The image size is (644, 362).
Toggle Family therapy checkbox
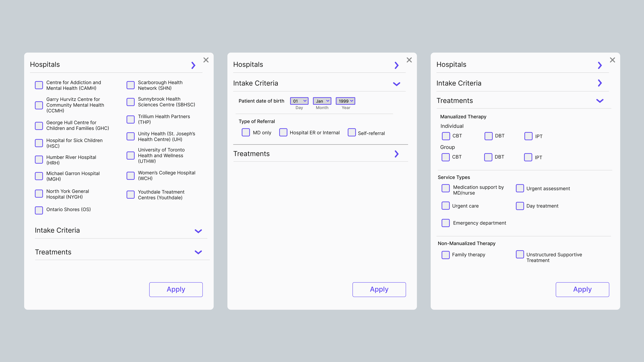446,255
